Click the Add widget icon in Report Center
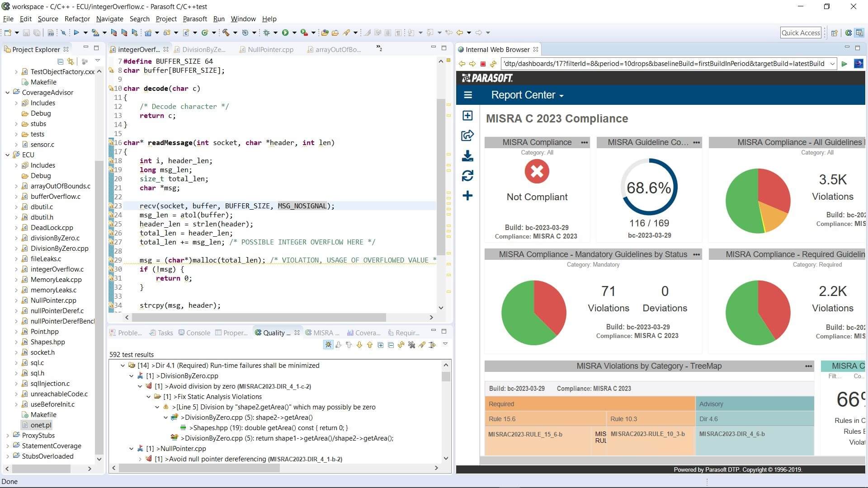Viewport: 868px width, 488px height. click(x=468, y=196)
